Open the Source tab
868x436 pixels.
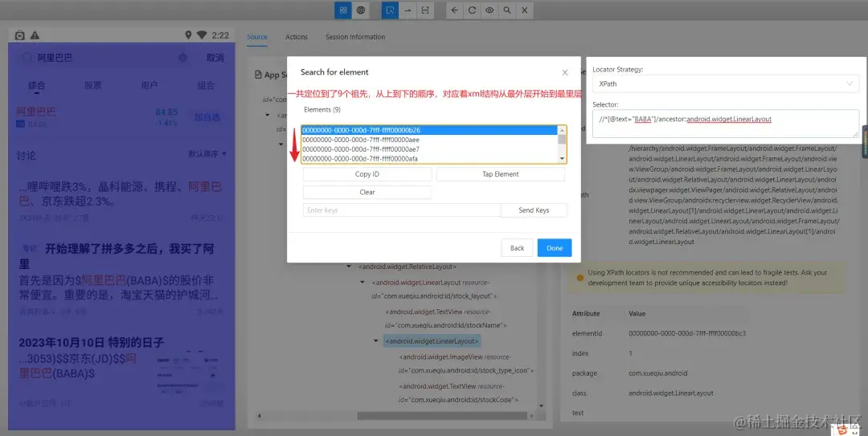(x=257, y=37)
